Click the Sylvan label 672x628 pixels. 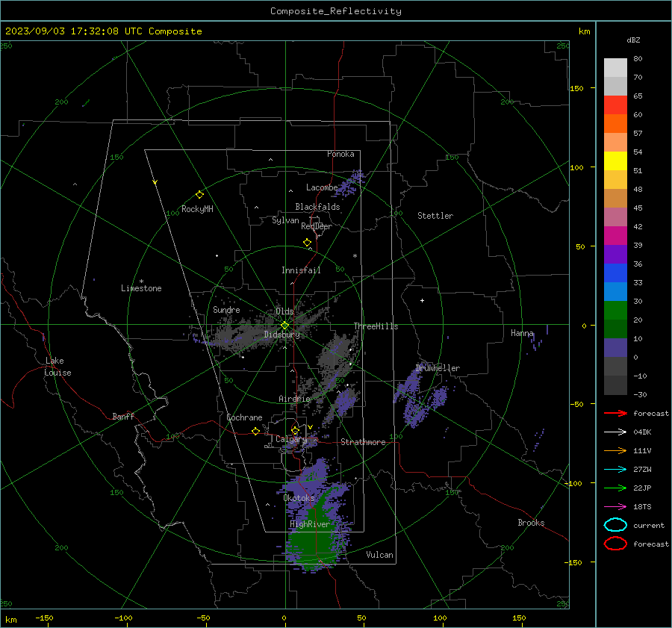click(x=285, y=220)
